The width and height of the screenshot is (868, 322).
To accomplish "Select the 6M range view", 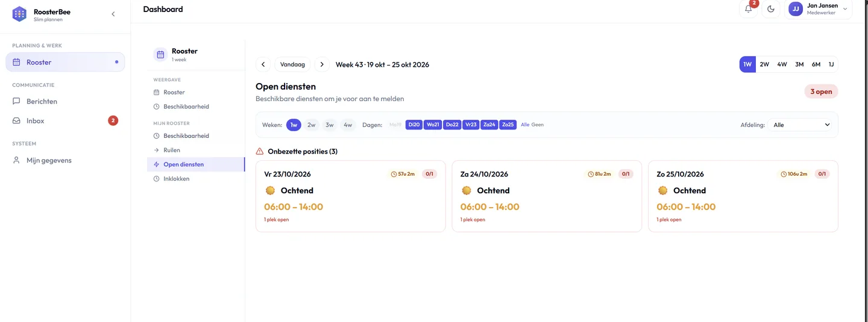I will 816,64.
